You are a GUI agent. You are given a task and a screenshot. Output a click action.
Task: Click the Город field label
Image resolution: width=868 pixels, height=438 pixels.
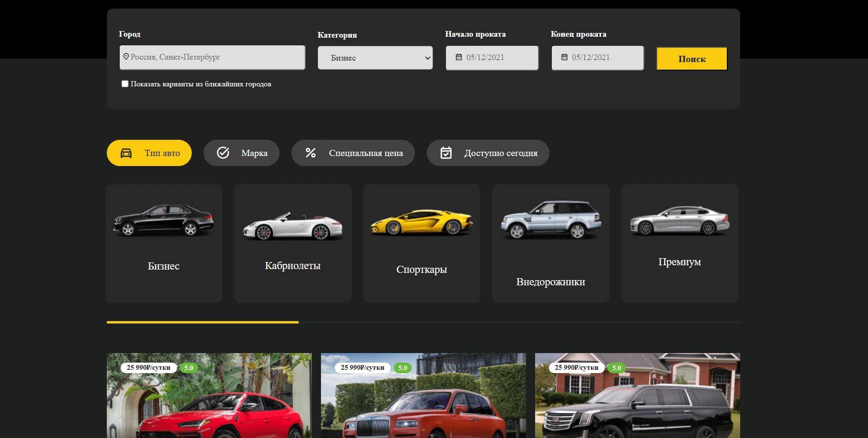130,34
